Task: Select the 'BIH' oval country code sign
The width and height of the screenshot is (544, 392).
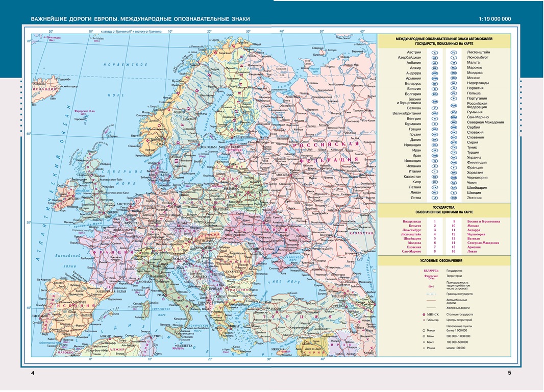Action: click(x=435, y=103)
